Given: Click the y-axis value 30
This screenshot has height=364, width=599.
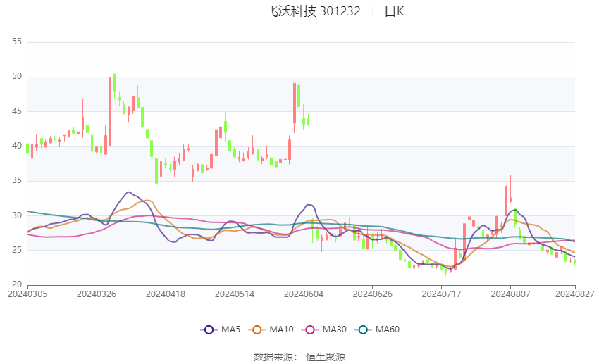Looking at the screenshot, I should [17, 215].
